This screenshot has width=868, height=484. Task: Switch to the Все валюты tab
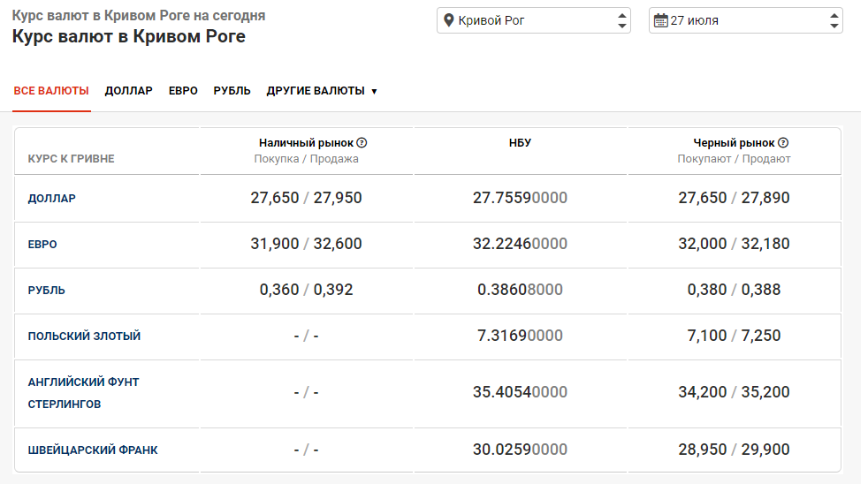click(x=51, y=91)
